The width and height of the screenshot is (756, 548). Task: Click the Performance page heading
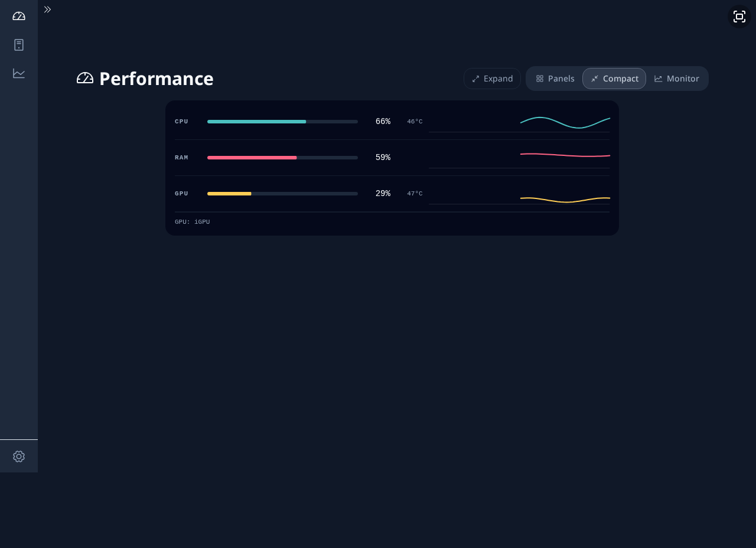point(157,79)
